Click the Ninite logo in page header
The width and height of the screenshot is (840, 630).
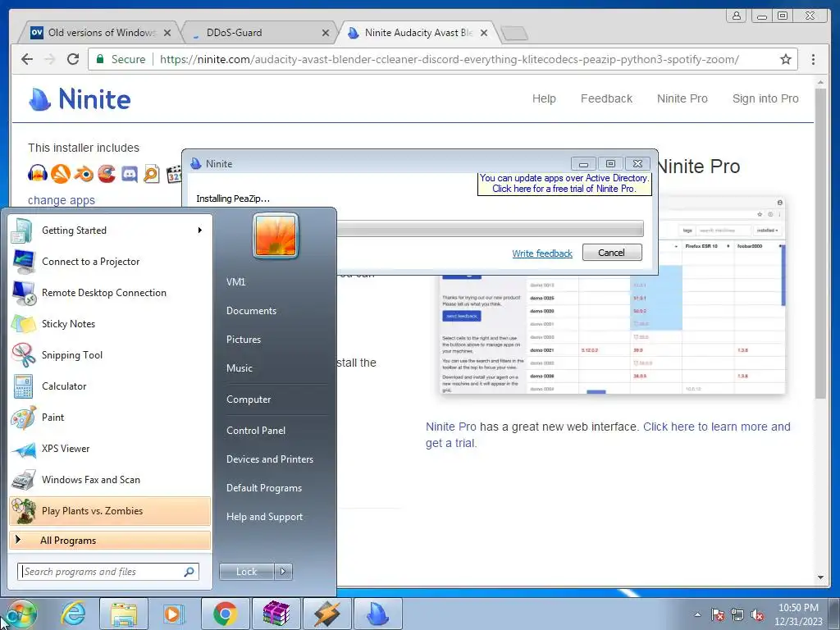point(80,99)
